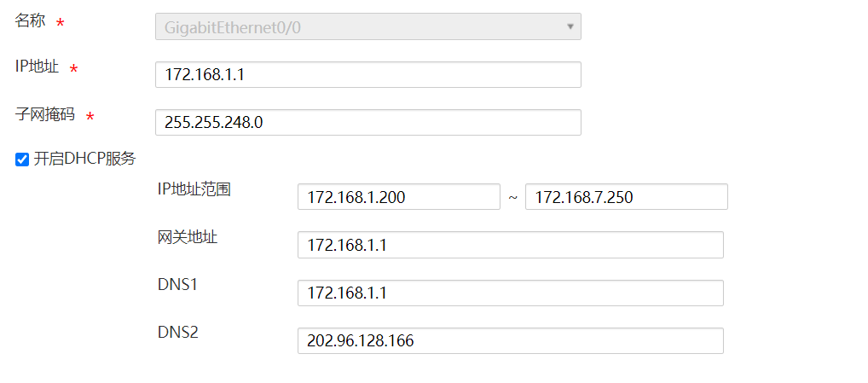
Task: Select the range start field 172.168.1.200
Action: click(x=398, y=197)
